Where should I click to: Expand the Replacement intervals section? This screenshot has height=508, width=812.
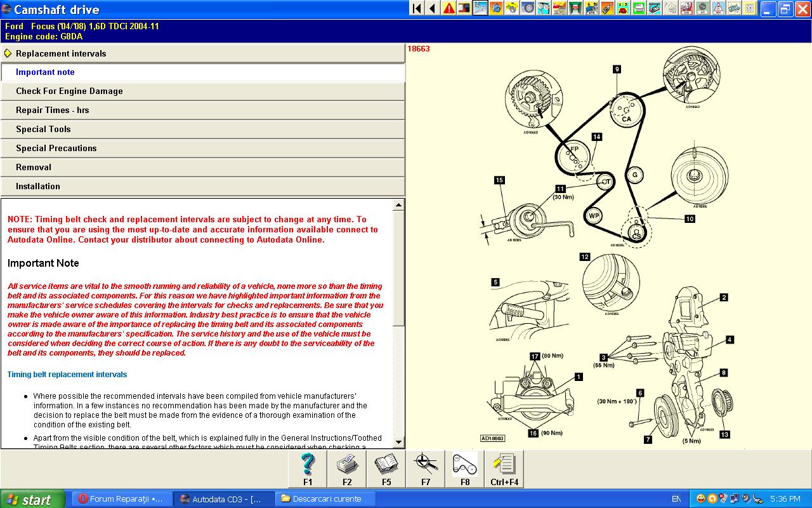[61, 53]
